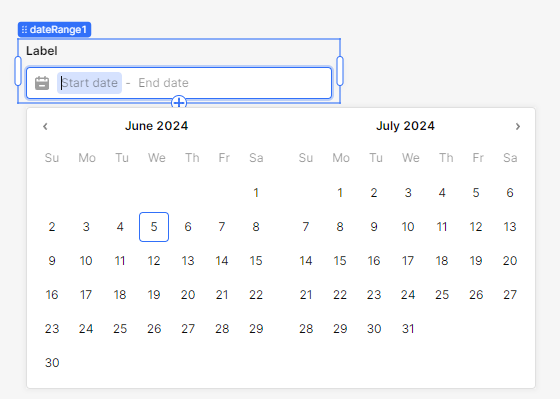Pick June 5 highlighted date
The image size is (560, 399).
154,227
